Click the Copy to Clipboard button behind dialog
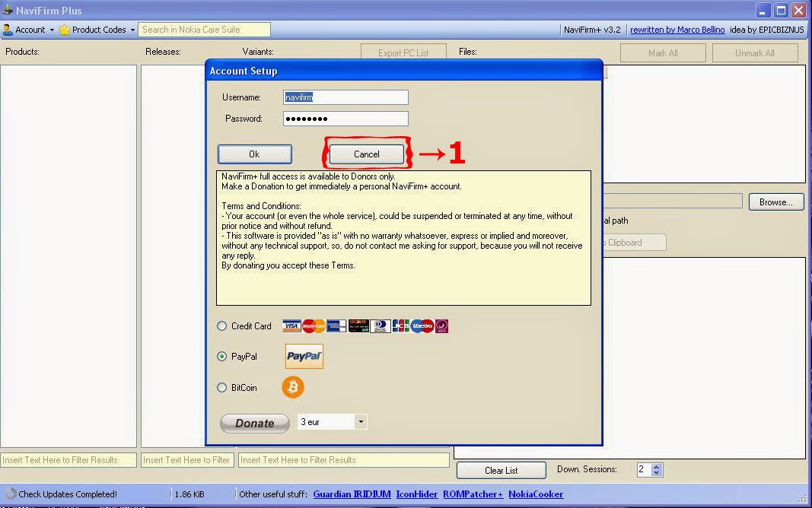This screenshot has height=508, width=812. [635, 243]
